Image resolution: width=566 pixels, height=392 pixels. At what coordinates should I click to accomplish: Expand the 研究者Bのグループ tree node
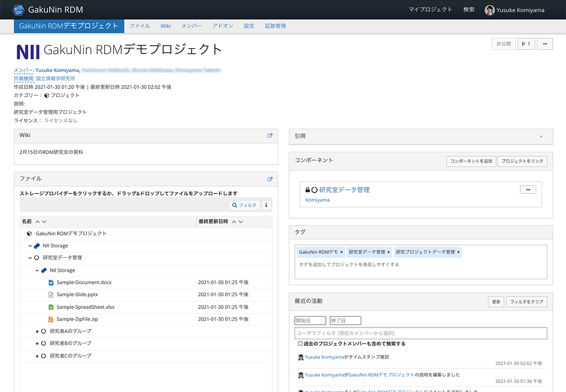37,343
